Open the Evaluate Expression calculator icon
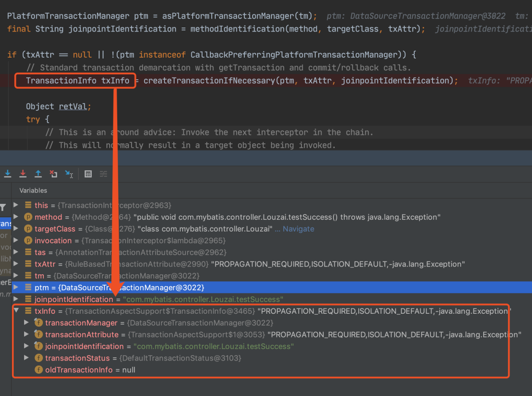This screenshot has height=396, width=532. point(88,174)
